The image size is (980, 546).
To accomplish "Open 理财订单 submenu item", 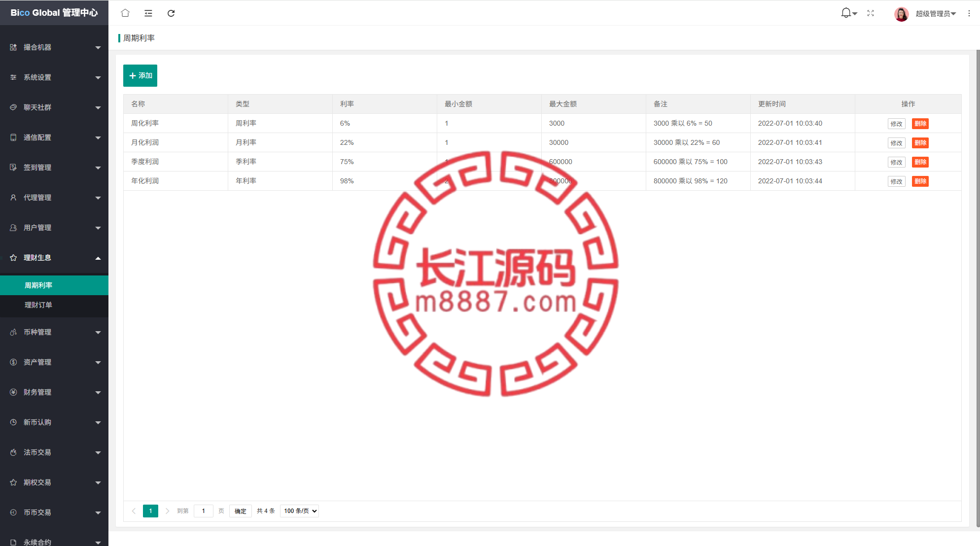I will [x=54, y=305].
